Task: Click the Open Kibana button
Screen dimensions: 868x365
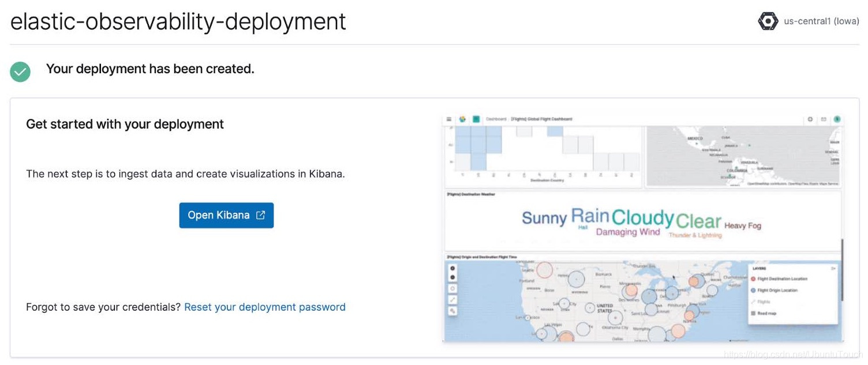Action: (226, 215)
